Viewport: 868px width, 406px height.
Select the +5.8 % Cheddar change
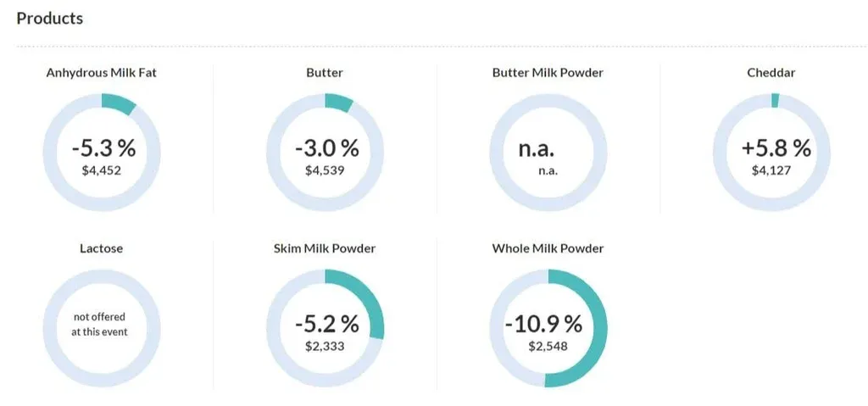(776, 147)
